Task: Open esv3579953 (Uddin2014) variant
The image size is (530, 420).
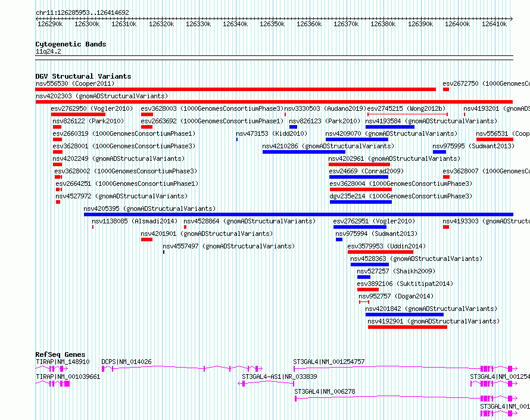Action: (x=386, y=246)
